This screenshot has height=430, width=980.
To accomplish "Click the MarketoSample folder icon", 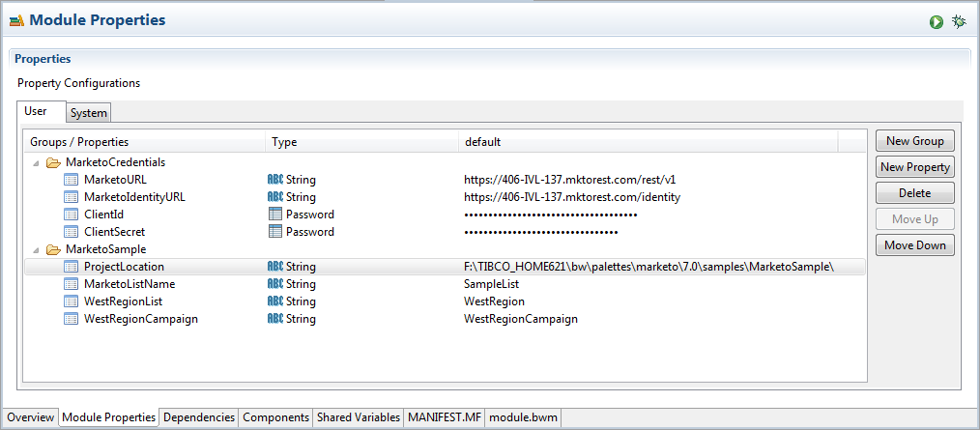I will coord(54,249).
